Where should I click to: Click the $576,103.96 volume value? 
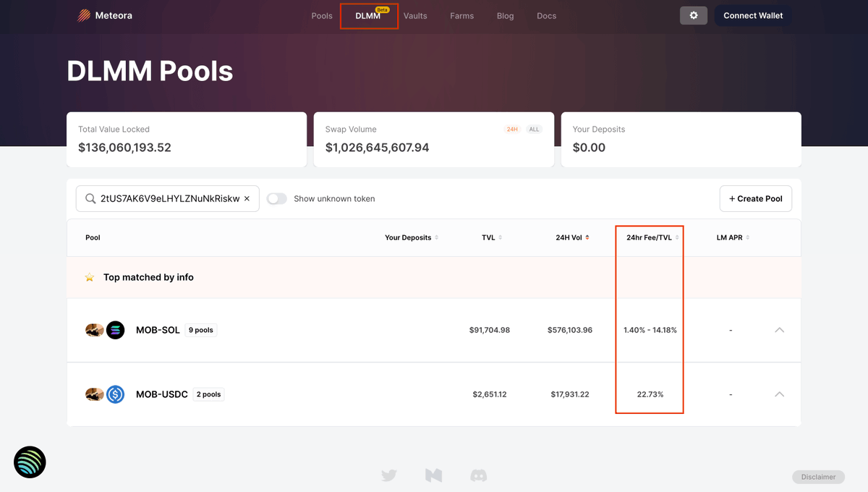click(x=570, y=330)
